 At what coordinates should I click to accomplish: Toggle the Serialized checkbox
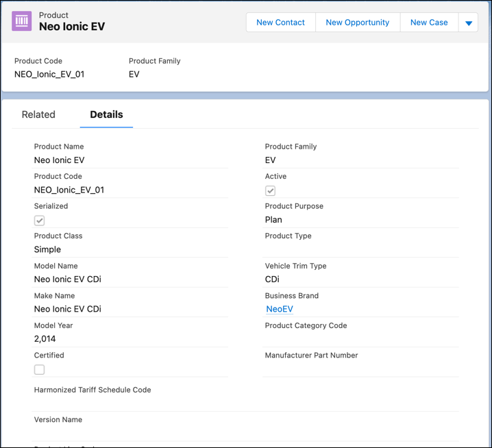[x=39, y=221]
